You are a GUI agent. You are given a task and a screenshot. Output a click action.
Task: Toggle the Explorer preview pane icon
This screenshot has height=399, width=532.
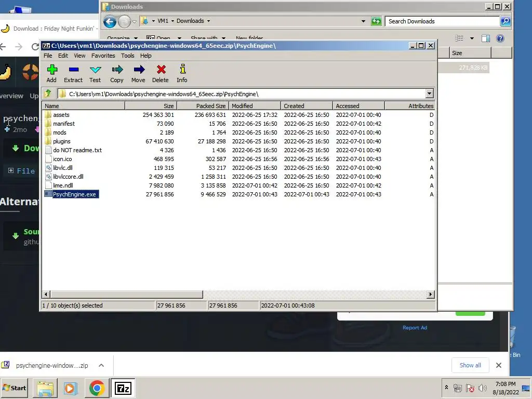(x=486, y=38)
